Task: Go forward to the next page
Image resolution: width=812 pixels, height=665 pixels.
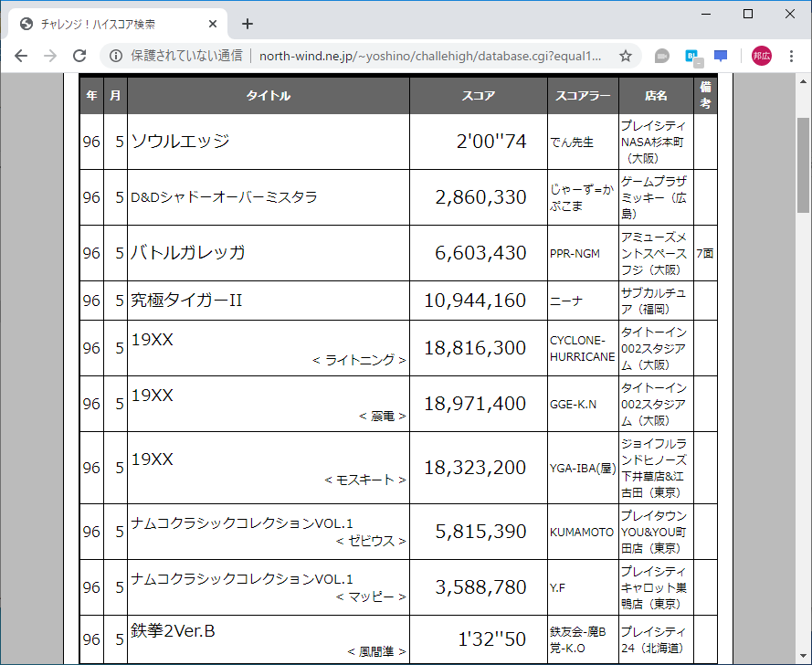Action: [x=50, y=56]
